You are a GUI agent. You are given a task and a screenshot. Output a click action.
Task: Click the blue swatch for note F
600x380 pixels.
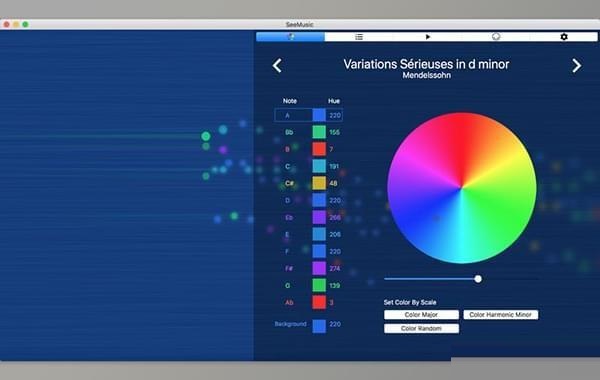pyautogui.click(x=319, y=251)
